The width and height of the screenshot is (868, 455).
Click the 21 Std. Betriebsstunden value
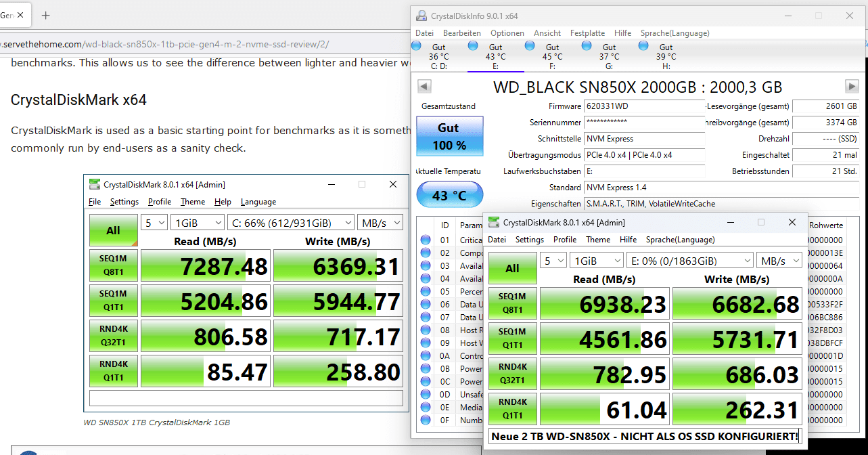(x=825, y=171)
